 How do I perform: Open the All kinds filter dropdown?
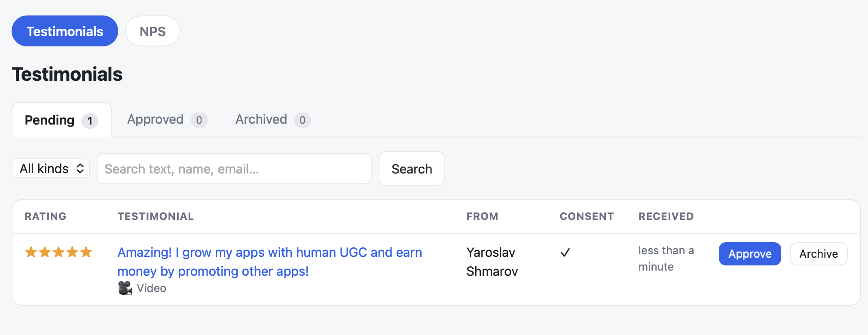click(51, 168)
